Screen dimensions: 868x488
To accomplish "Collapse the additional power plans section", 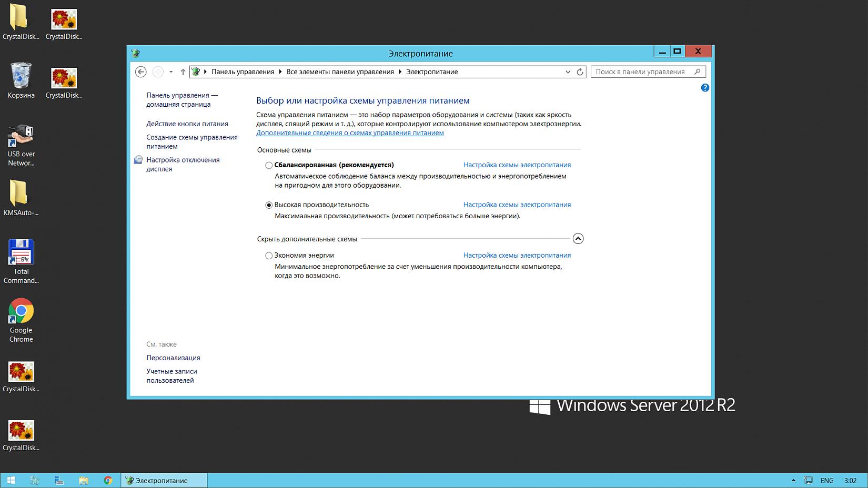I will pos(578,239).
